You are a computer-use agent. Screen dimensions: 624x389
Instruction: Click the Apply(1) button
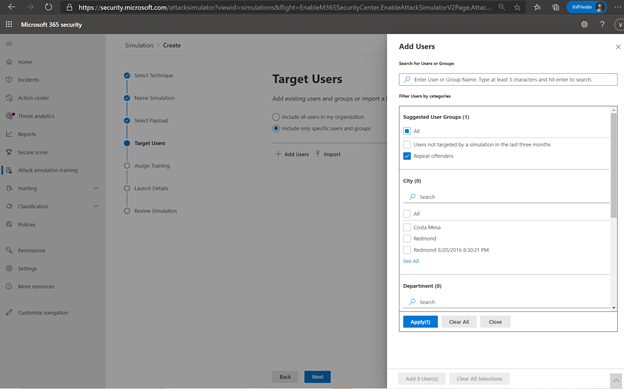[420, 322]
